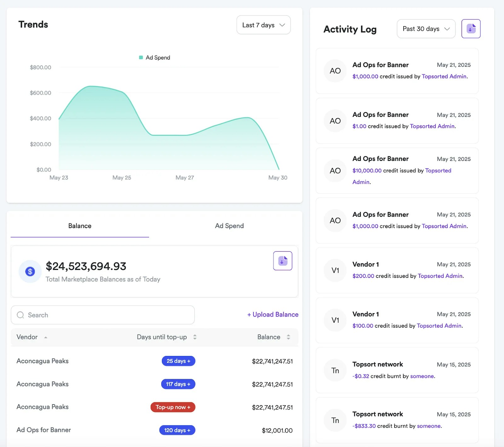Click the Activity Log export icon
The height and width of the screenshot is (447, 504).
(471, 28)
